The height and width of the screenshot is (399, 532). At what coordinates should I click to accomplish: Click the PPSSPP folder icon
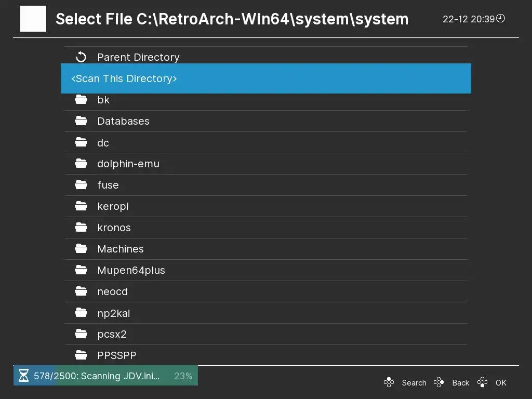coord(81,355)
